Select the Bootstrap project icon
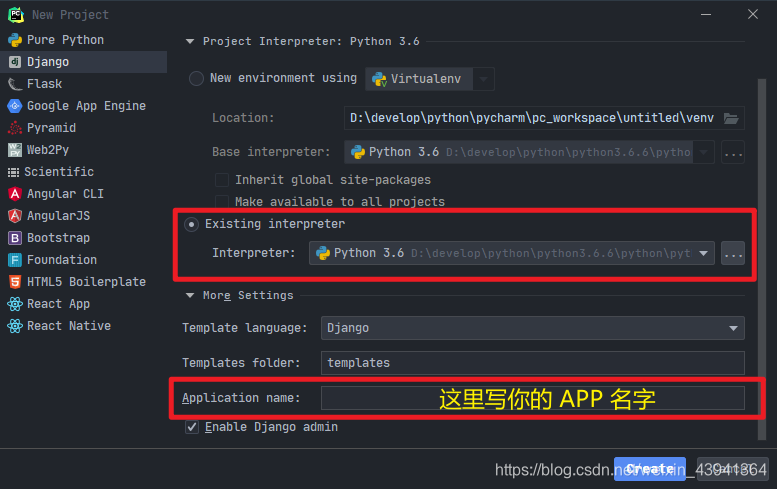 pos(15,238)
